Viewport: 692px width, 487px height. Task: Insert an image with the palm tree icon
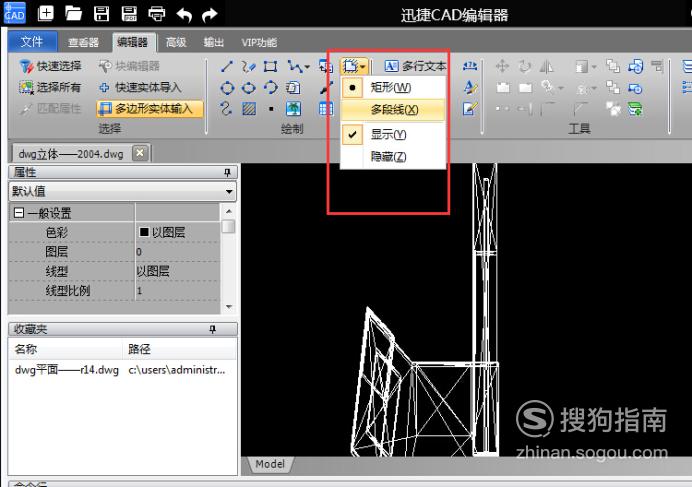(x=293, y=108)
